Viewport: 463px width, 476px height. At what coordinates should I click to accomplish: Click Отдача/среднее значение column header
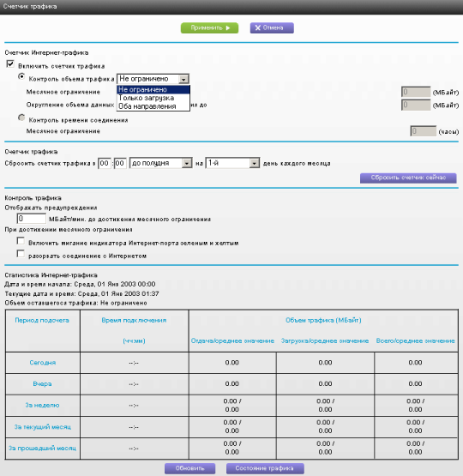tap(232, 340)
